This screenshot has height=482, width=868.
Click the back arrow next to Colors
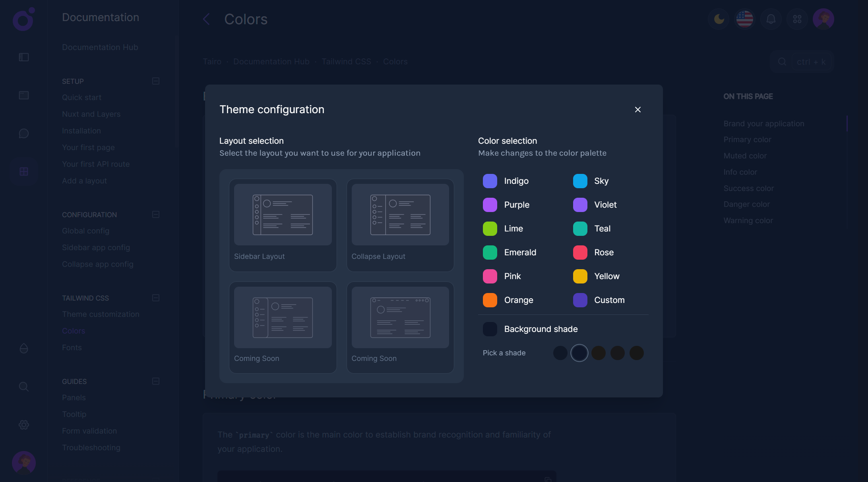tap(206, 19)
